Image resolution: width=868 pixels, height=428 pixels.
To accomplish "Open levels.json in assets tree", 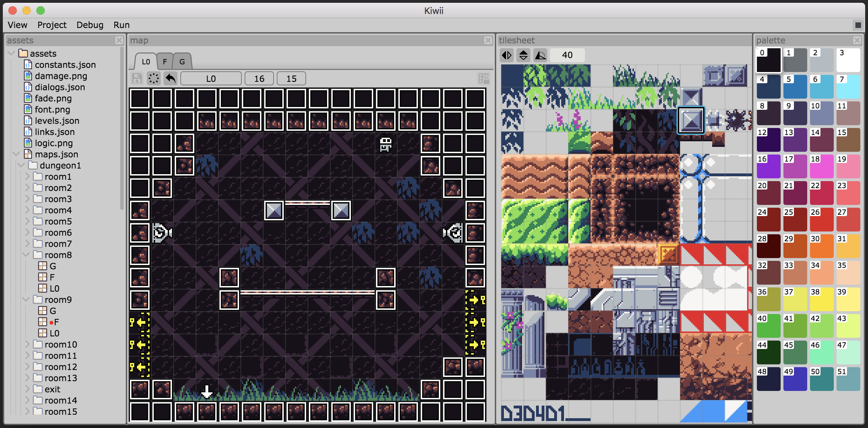I will point(57,121).
